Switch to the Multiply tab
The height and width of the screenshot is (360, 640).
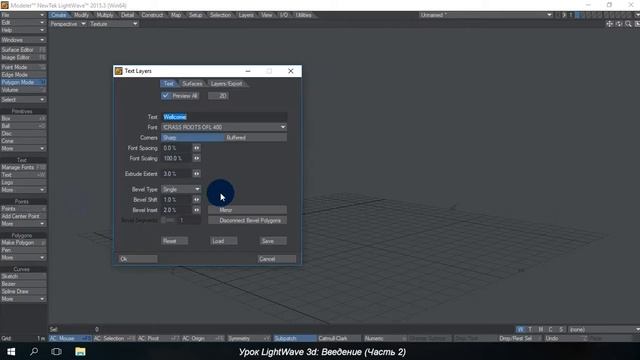105,15
